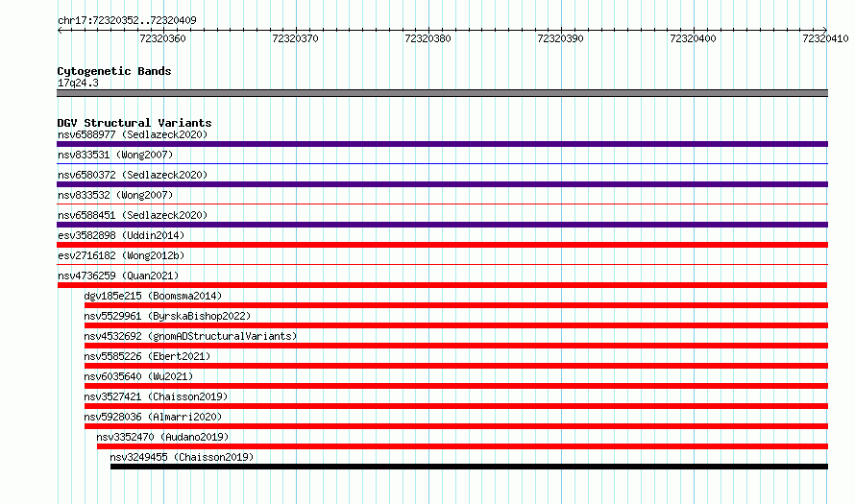Click the ruler's left arrowhead
The width and height of the screenshot is (855, 504).
click(x=60, y=31)
